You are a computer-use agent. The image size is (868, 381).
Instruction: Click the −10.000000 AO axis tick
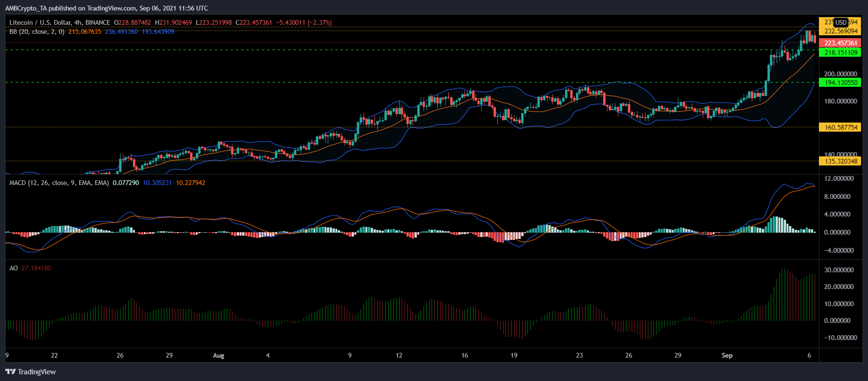click(840, 338)
